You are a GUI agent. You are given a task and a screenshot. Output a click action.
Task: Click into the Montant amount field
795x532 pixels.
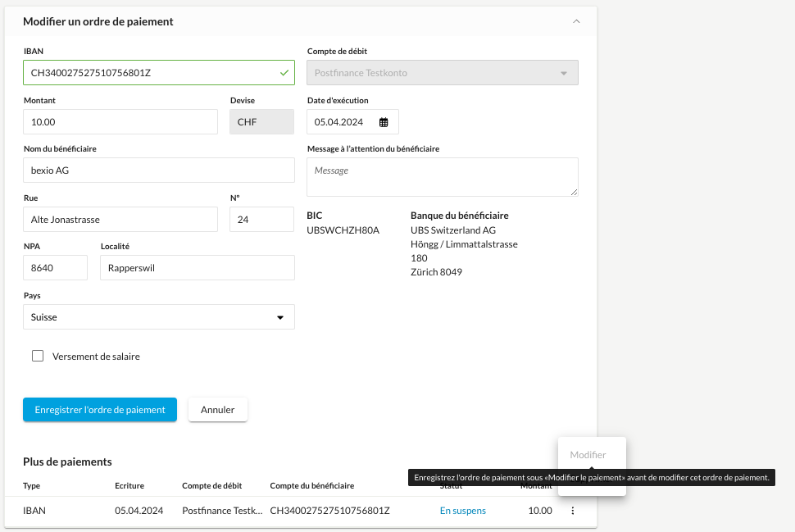point(120,121)
